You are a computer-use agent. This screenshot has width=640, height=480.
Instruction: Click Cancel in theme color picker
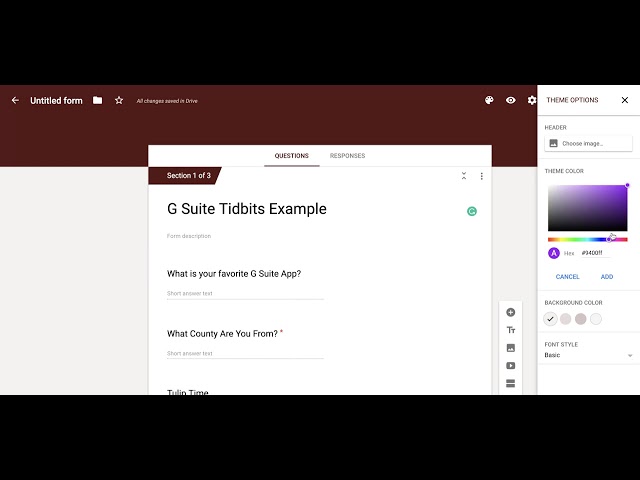pyautogui.click(x=567, y=277)
